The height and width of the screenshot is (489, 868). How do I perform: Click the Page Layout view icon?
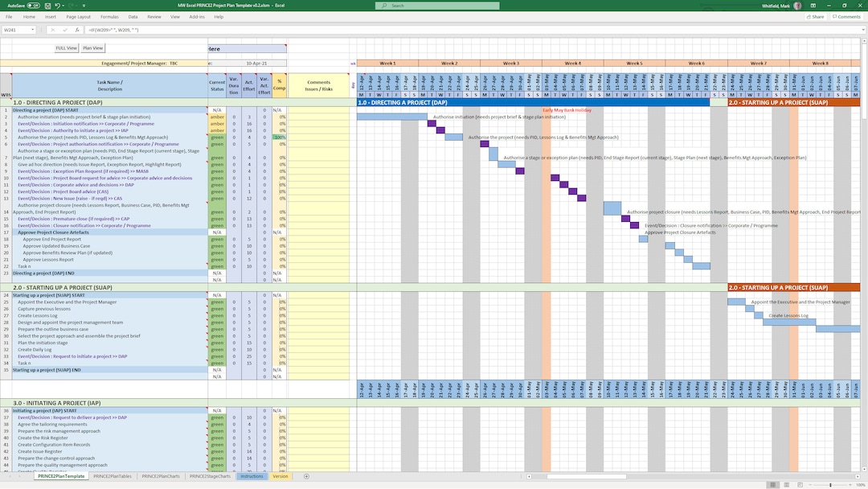point(787,483)
